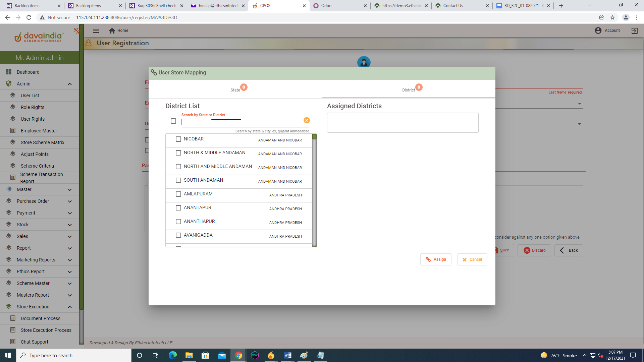Click the Account profile icon
Image resolution: width=644 pixels, height=362 pixels.
click(x=598, y=31)
